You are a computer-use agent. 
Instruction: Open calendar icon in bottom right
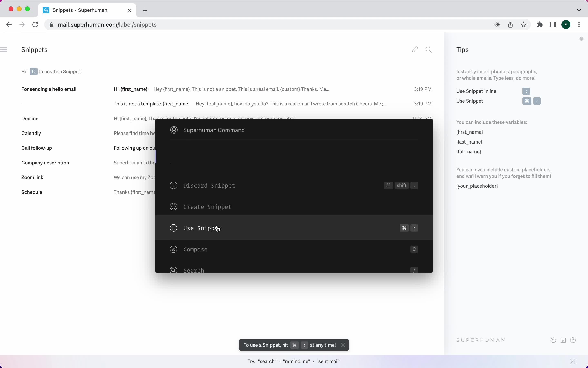click(563, 340)
